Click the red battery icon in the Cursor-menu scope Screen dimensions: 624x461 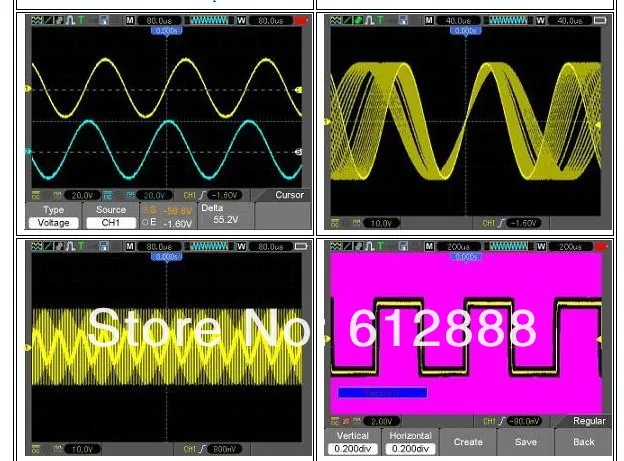(x=301, y=20)
